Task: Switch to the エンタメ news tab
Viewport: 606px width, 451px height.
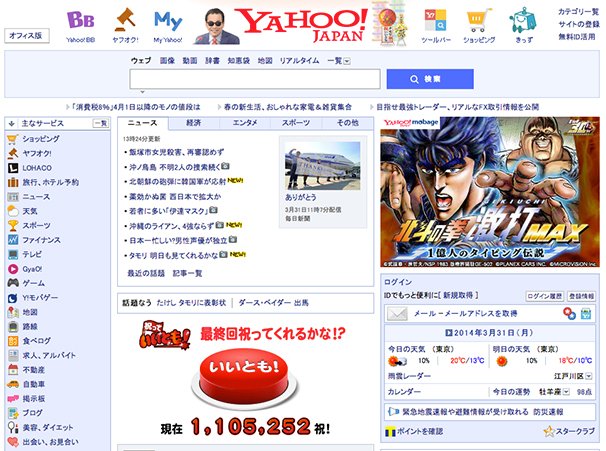Action: (x=245, y=123)
